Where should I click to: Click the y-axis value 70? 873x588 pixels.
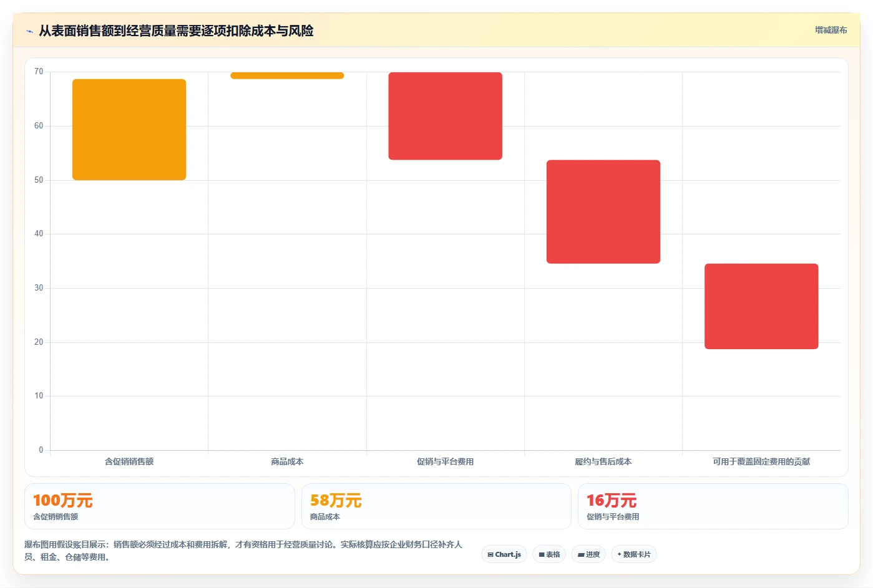(x=39, y=72)
